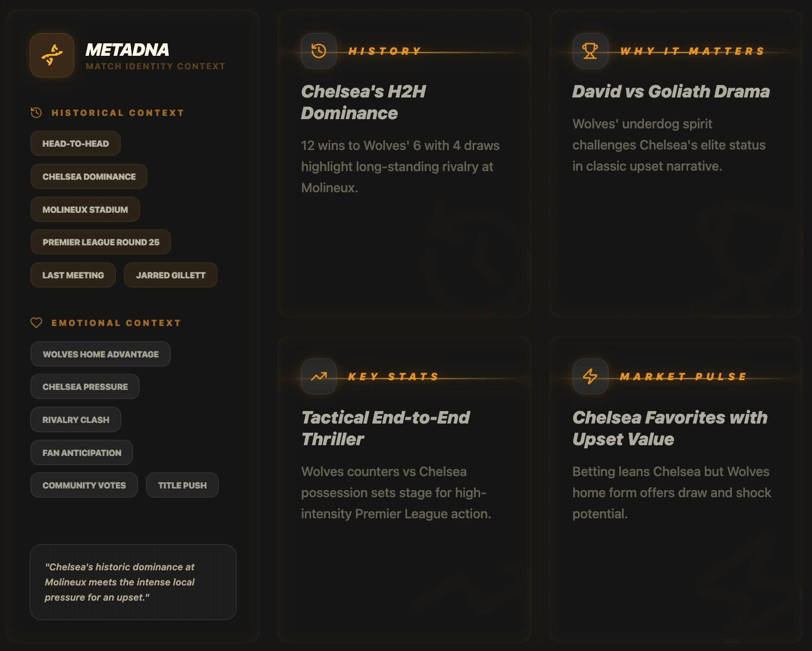Click the Chelsea Pressure tag
The height and width of the screenshot is (651, 812).
[x=85, y=387]
